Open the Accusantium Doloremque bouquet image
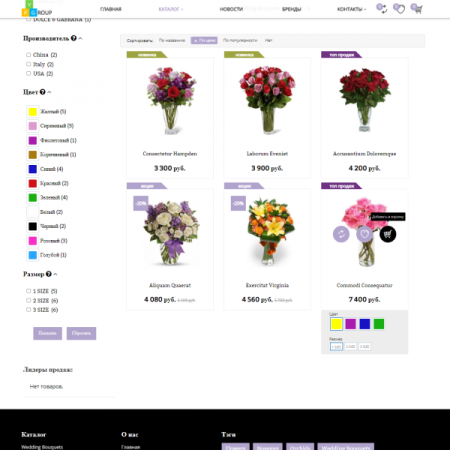Image resolution: width=450 pixels, height=450 pixels. click(x=365, y=100)
